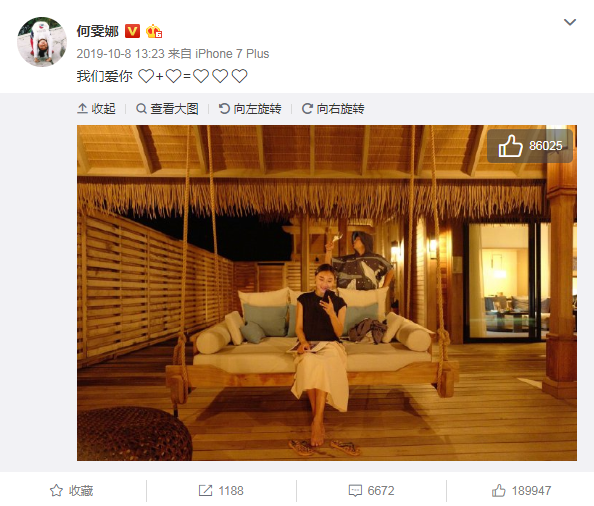Screen dimensions: 594x506
Task: Repost using the share icon 1188
Action: tap(221, 490)
